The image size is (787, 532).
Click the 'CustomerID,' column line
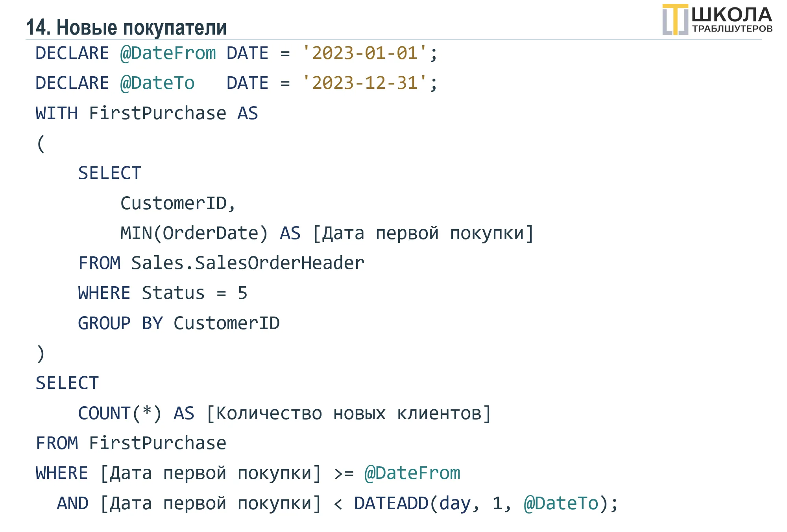[x=178, y=204]
